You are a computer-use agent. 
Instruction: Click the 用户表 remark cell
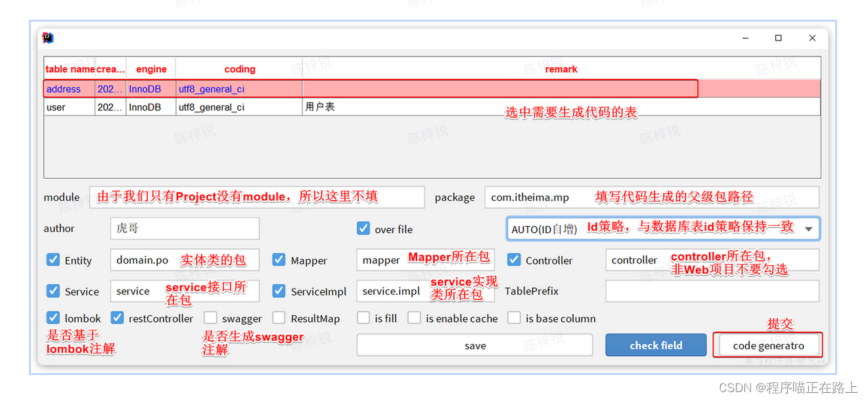(561, 106)
